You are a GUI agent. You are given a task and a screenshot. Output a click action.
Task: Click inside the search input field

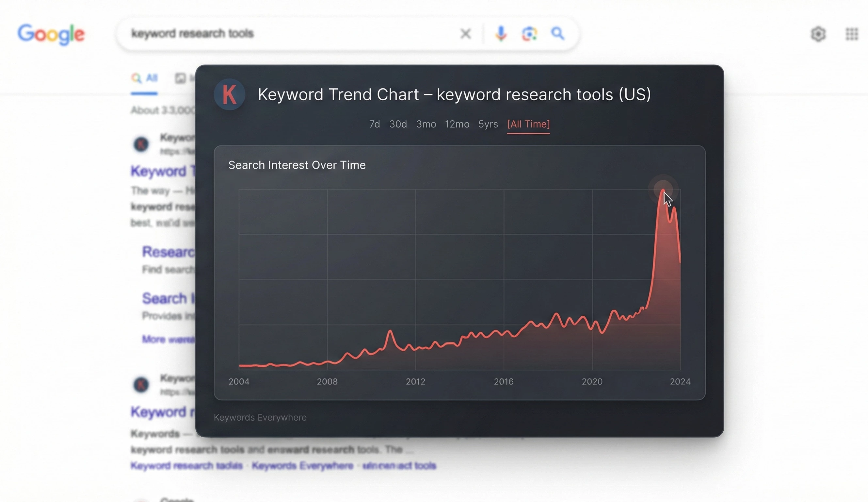click(x=310, y=33)
